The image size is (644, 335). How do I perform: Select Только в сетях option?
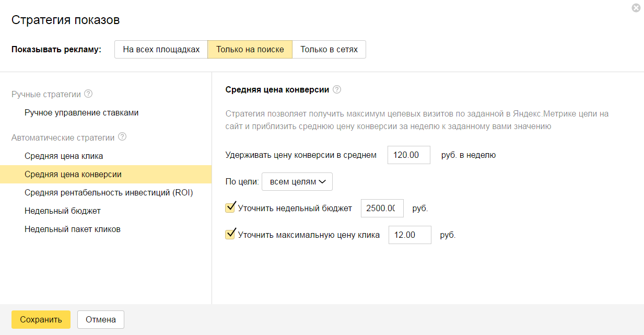click(x=329, y=50)
